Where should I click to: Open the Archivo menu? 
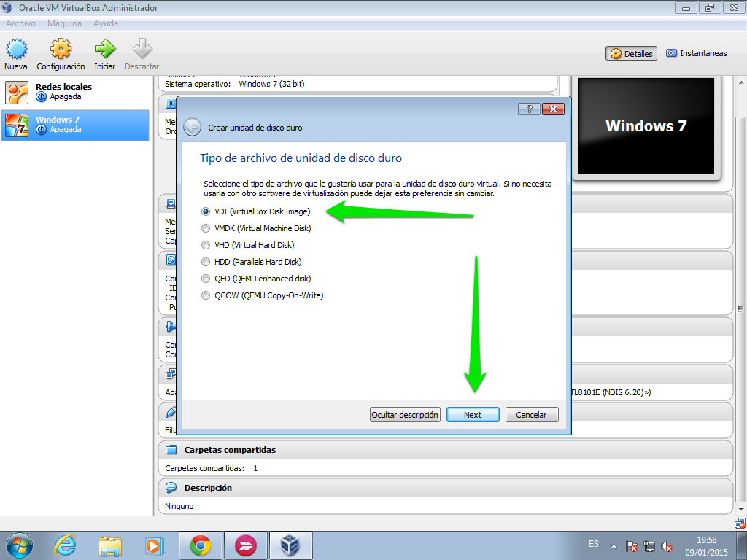tap(20, 23)
